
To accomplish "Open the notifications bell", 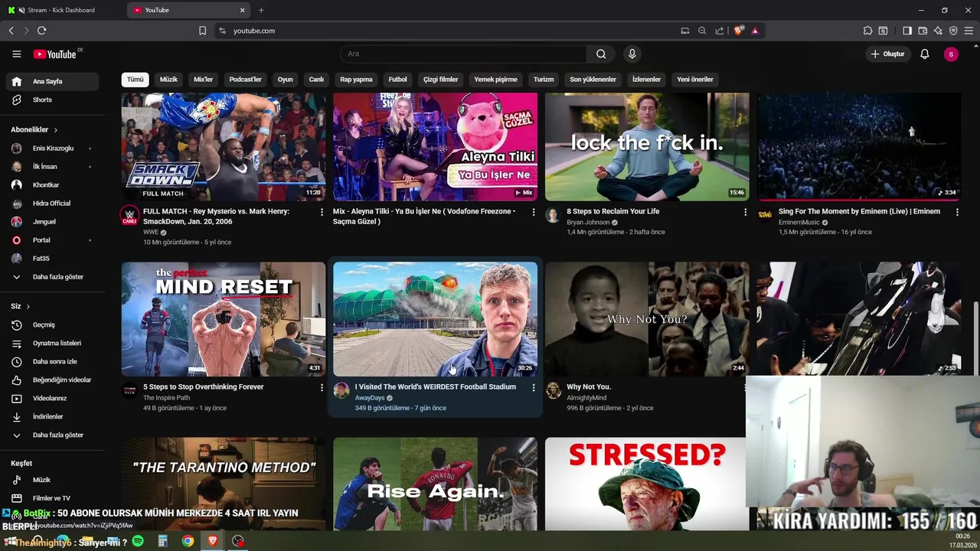I will 924,54.
